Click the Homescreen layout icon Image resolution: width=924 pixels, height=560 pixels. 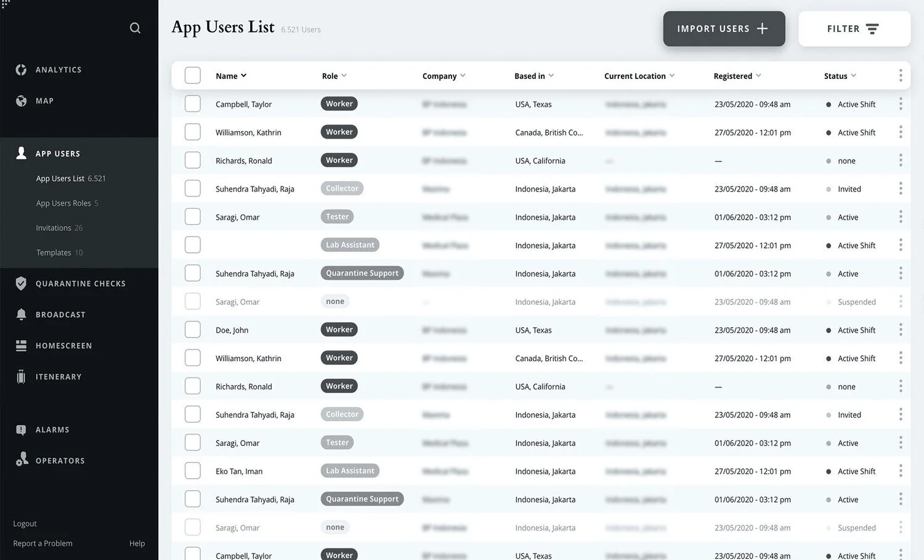[x=21, y=346]
